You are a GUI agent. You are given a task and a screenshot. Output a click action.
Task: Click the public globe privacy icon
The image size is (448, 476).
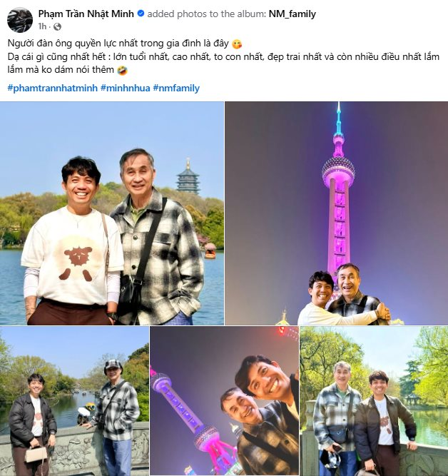pos(57,26)
